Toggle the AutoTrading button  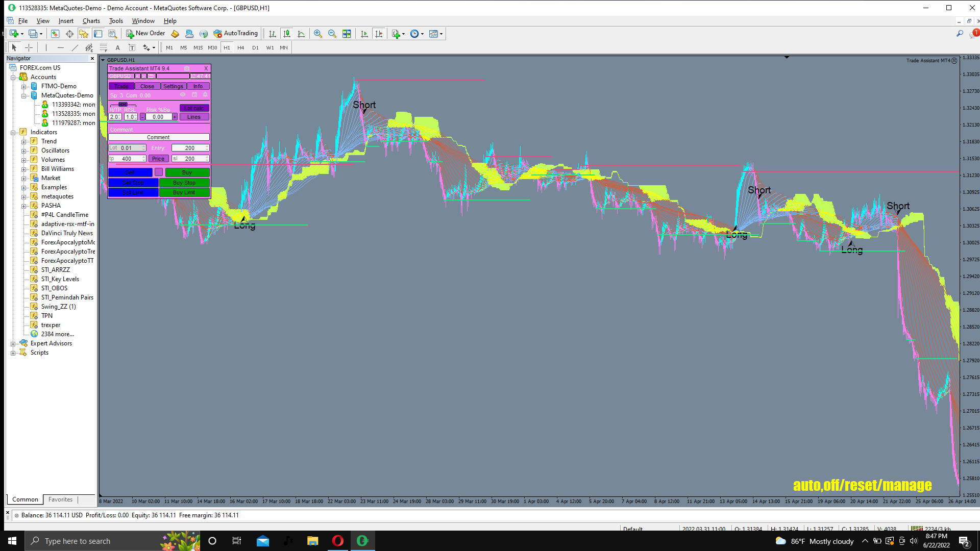tap(235, 34)
